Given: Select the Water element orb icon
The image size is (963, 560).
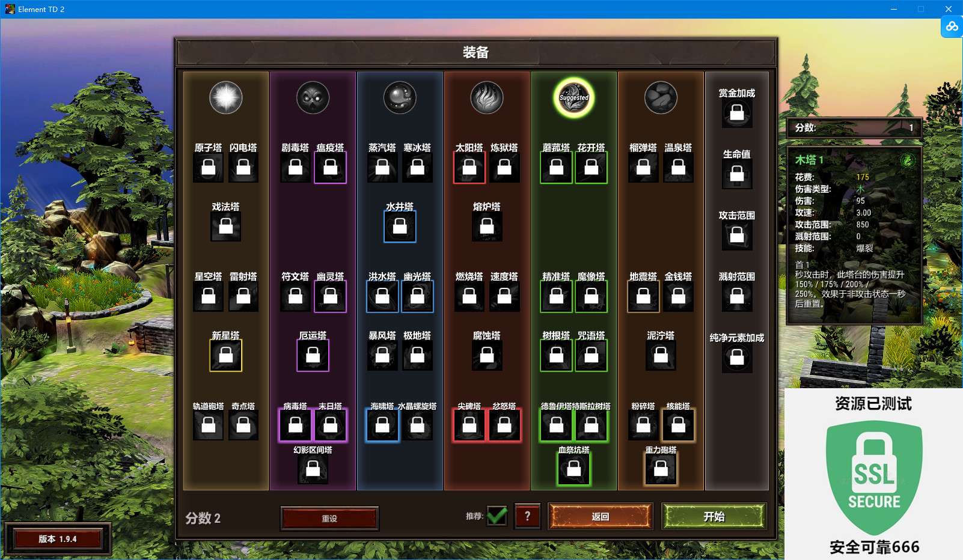Looking at the screenshot, I should (x=400, y=97).
